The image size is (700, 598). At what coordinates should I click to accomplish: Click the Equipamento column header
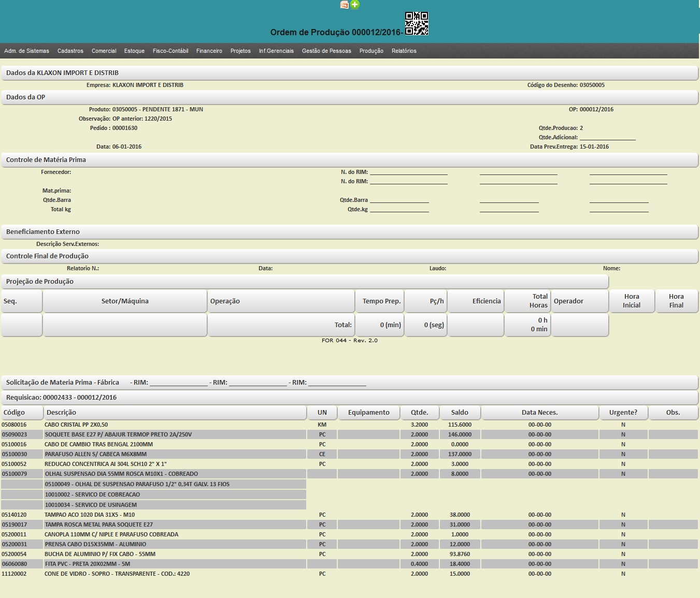point(369,413)
